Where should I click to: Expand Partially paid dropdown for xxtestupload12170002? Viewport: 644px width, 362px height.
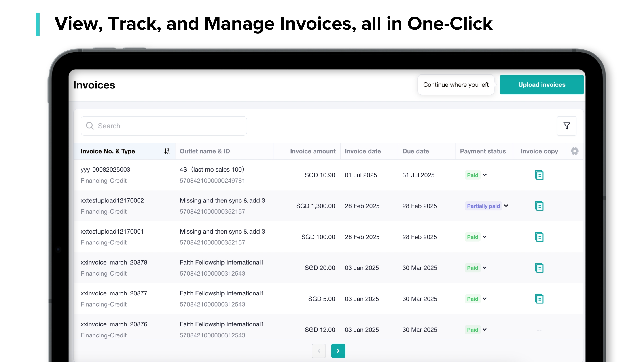[506, 206]
